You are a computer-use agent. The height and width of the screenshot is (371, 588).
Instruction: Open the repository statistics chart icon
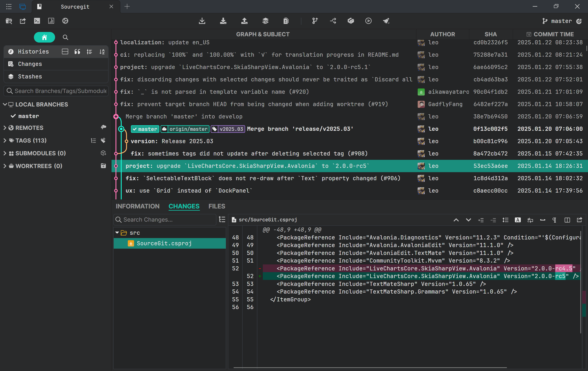click(51, 21)
